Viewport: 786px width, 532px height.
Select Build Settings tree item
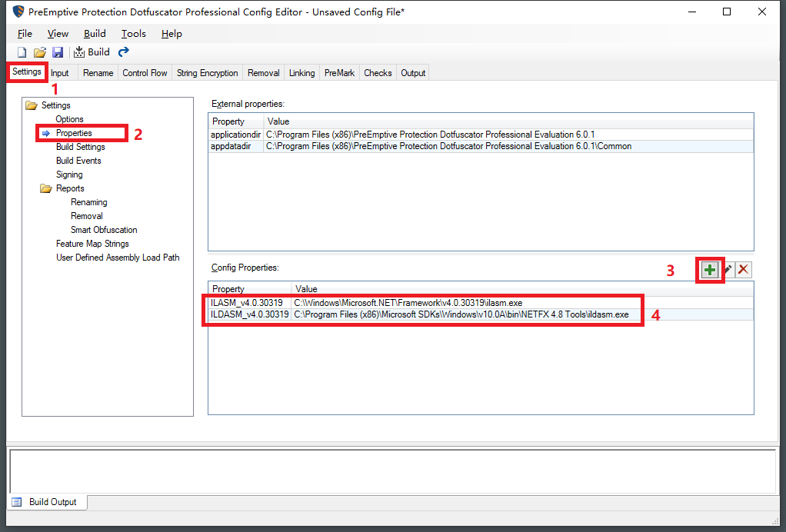[x=80, y=147]
